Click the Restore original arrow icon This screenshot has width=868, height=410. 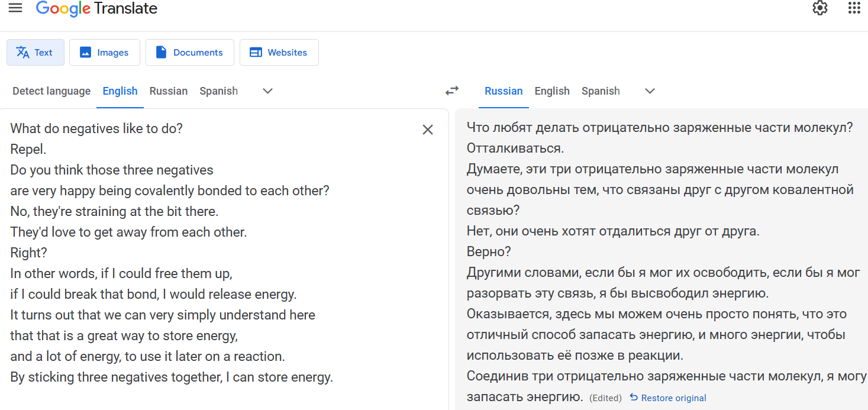point(634,398)
